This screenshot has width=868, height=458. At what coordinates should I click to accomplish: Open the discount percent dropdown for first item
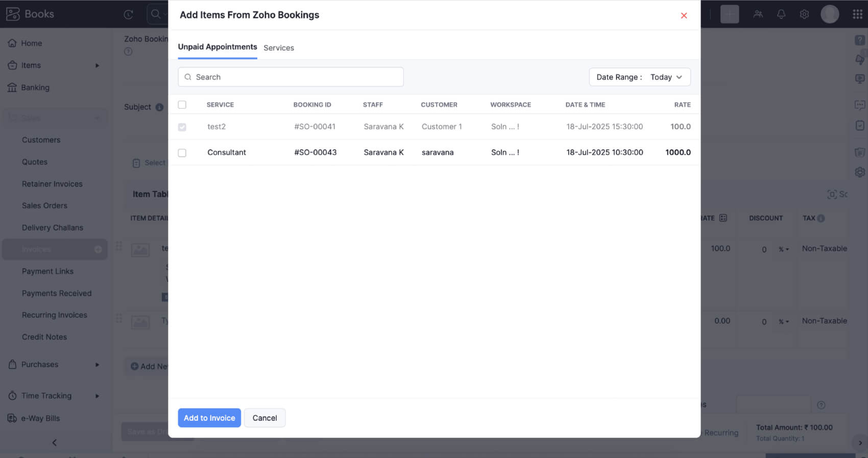[784, 249]
